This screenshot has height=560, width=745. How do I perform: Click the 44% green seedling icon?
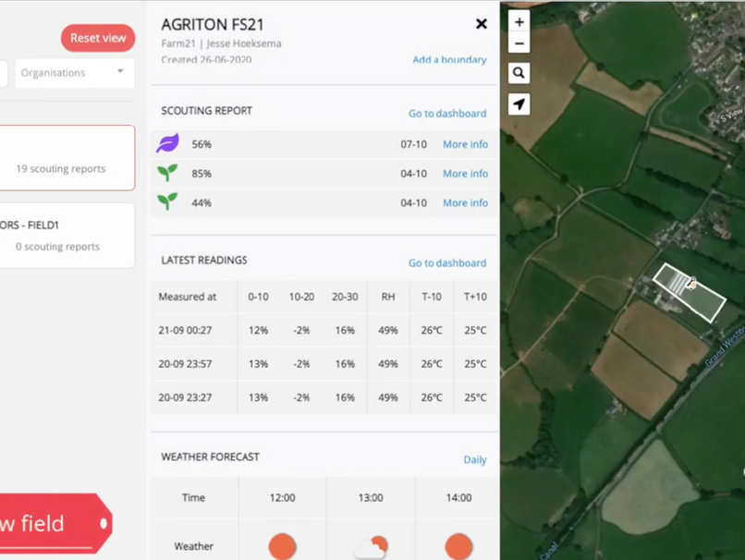(x=167, y=202)
